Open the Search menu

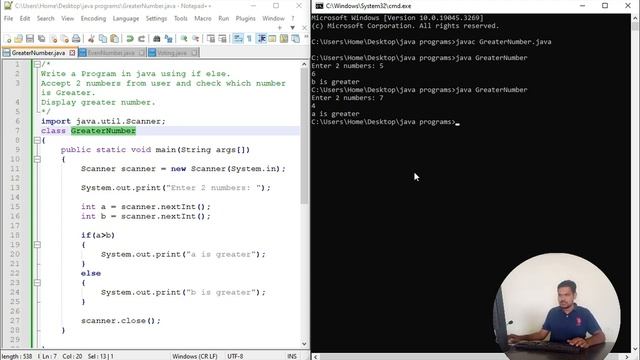45,18
